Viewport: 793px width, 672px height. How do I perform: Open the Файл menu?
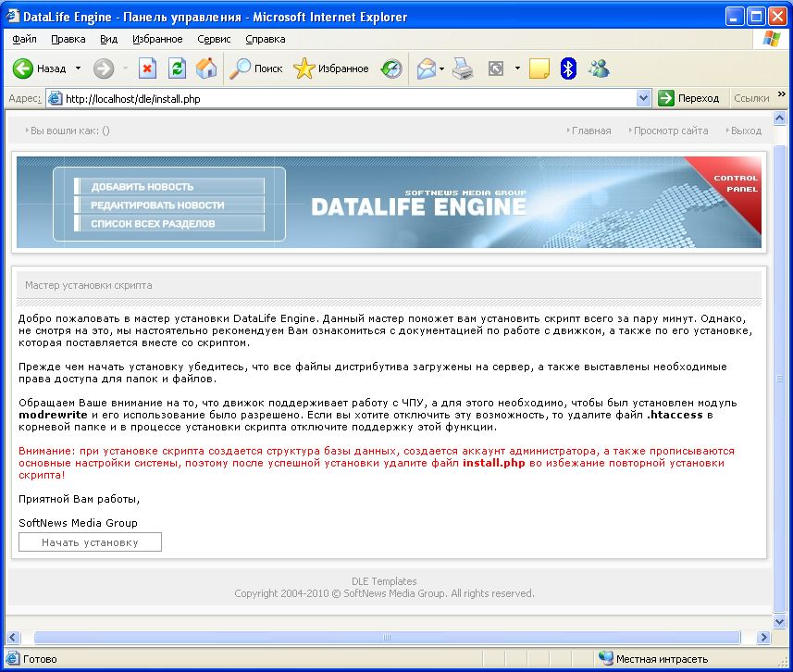tap(25, 40)
